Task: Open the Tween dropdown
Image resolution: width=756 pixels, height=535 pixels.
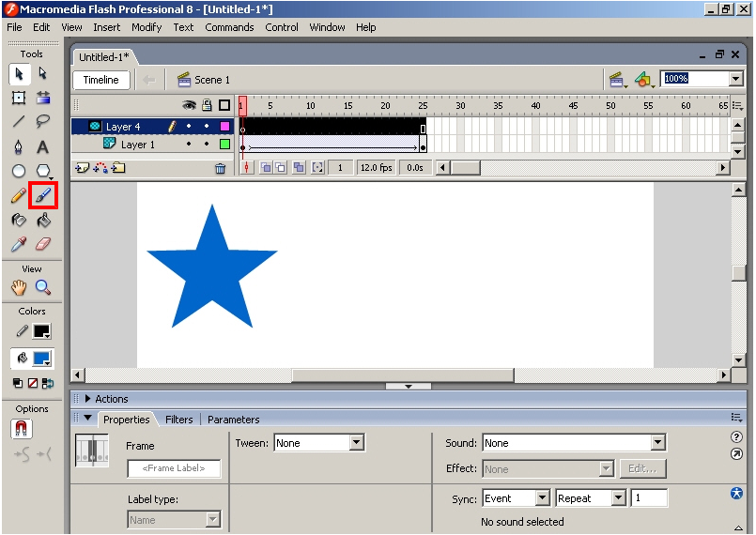Action: tap(356, 442)
